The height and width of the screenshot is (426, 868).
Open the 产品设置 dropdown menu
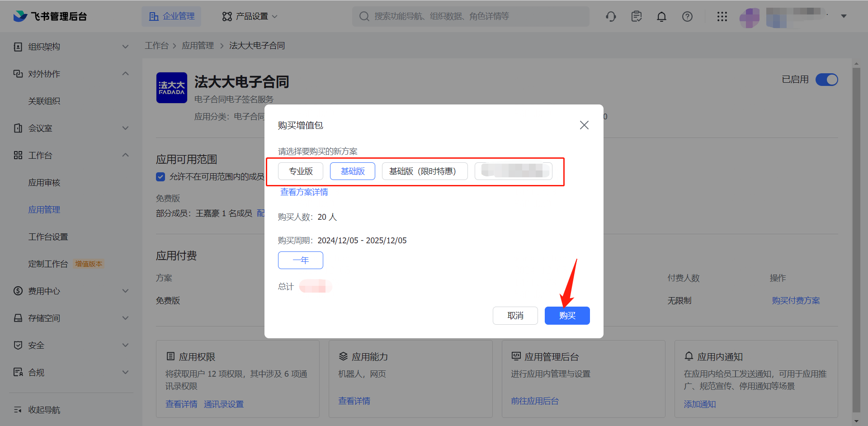click(250, 16)
